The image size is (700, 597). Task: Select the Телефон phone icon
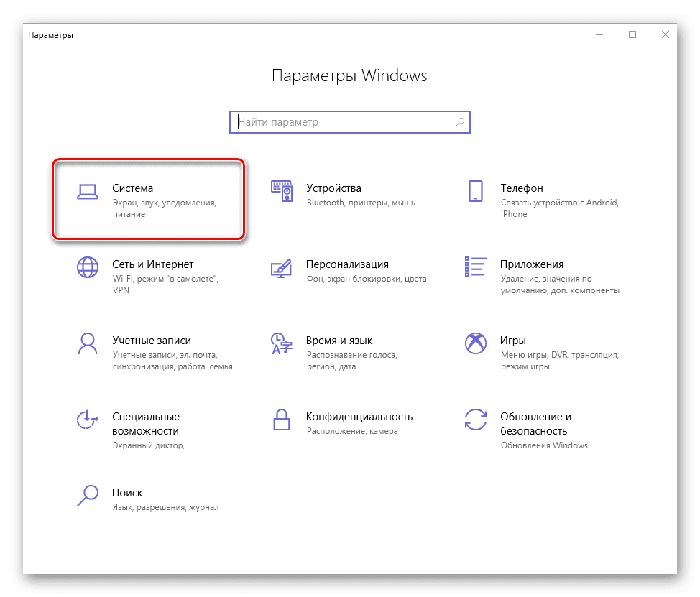click(476, 191)
